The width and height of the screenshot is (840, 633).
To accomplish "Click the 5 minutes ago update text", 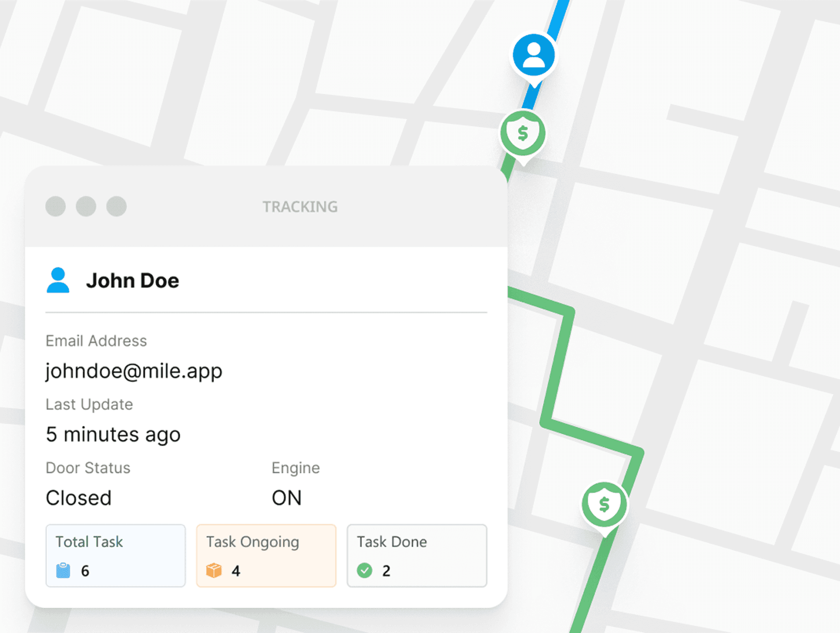I will click(113, 435).
